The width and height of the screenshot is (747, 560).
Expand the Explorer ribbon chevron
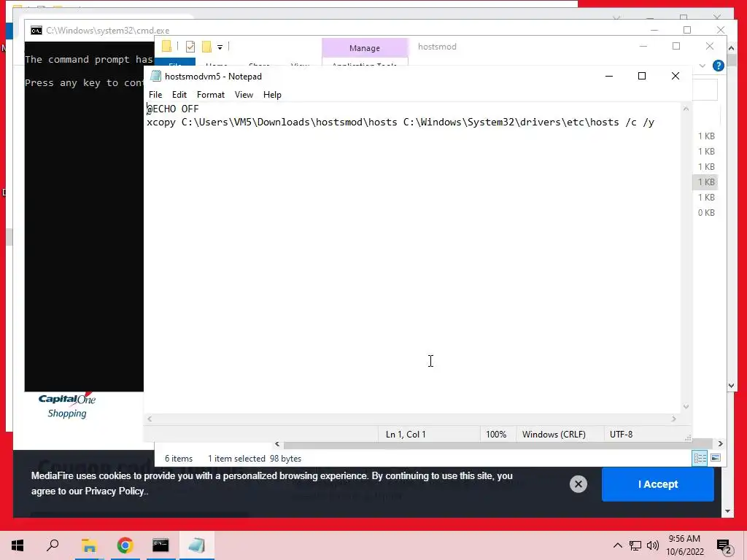coord(703,66)
